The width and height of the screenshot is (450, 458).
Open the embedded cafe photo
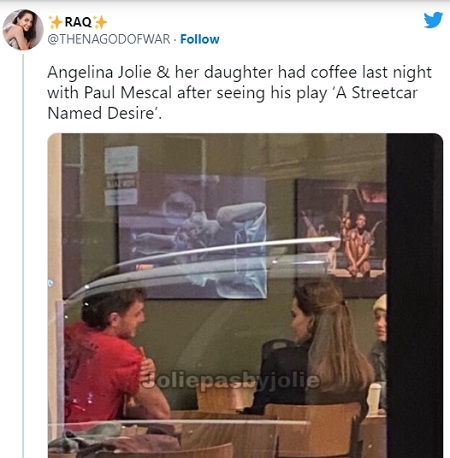tap(245, 295)
